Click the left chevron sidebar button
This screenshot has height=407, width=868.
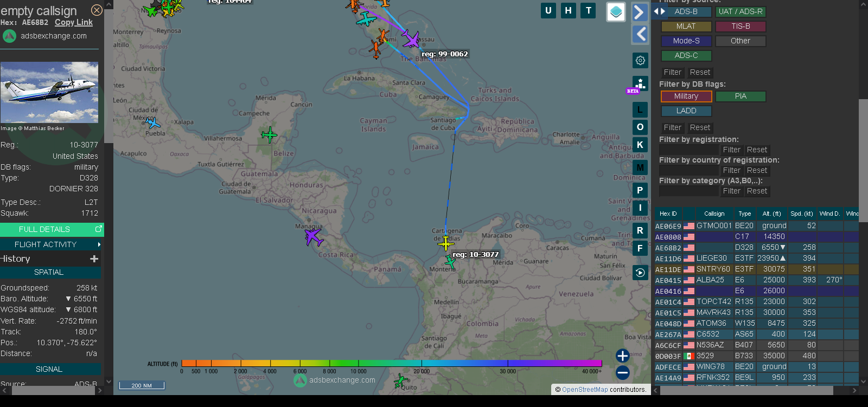click(x=640, y=34)
